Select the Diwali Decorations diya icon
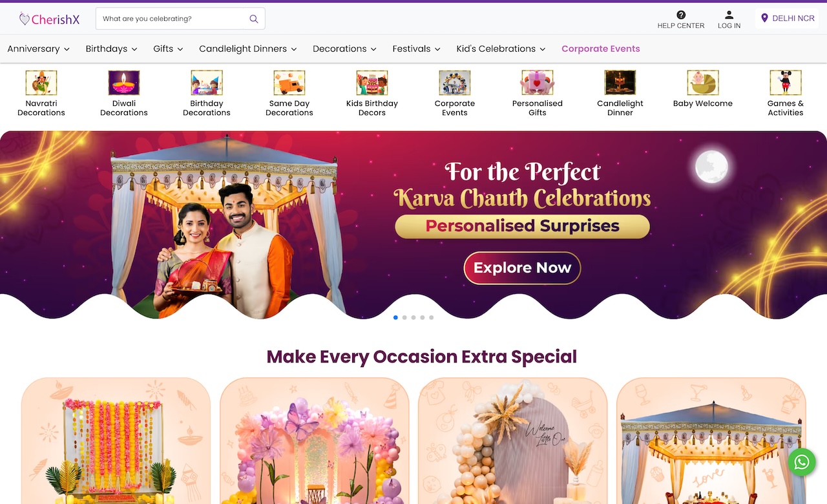This screenshot has width=827, height=504. click(124, 83)
